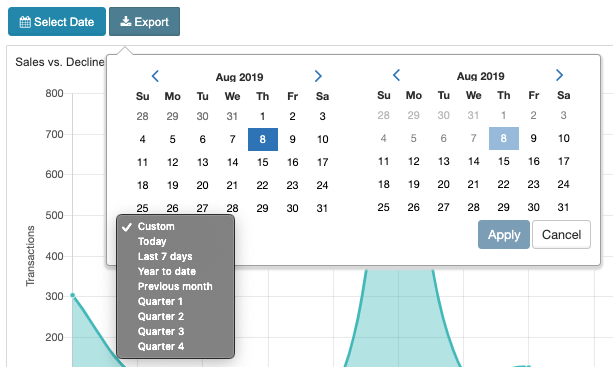Select day 31 in left calendar's last row

click(x=323, y=208)
